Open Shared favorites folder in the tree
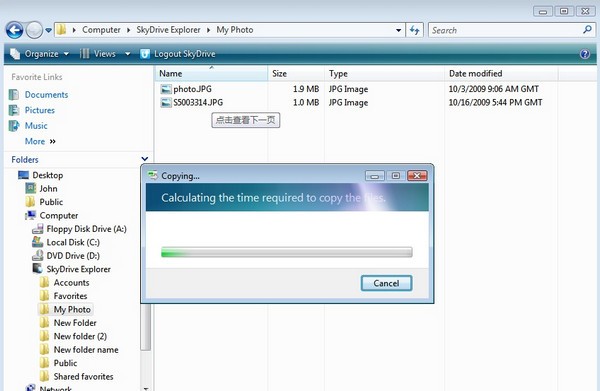Viewport: 600px width, 391px height. [83, 376]
